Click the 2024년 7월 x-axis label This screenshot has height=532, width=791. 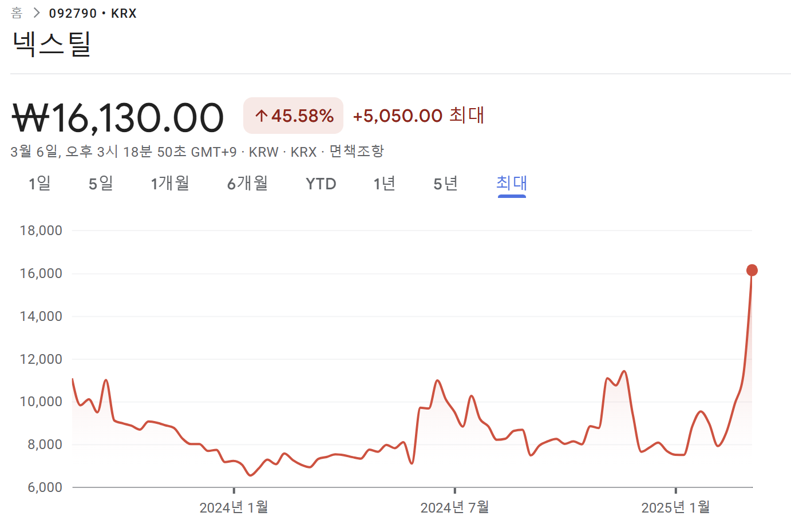point(454,507)
